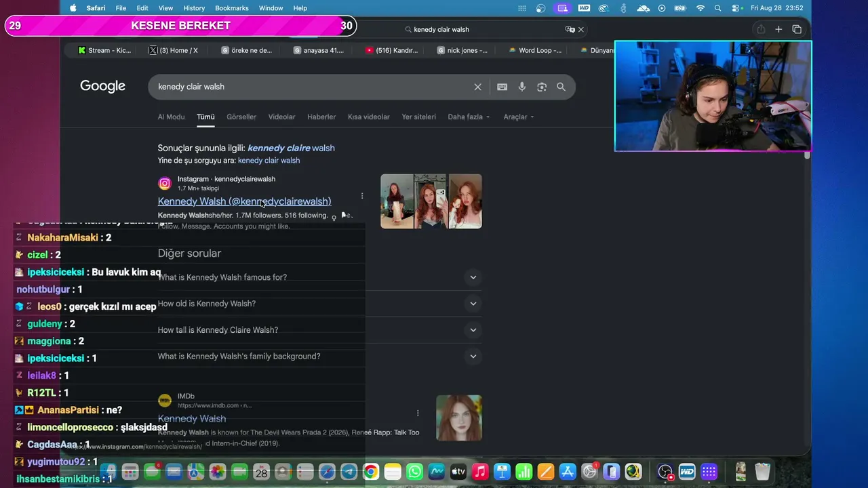Select the "Haberler" search tab
This screenshot has height=488, width=868.
coord(321,117)
